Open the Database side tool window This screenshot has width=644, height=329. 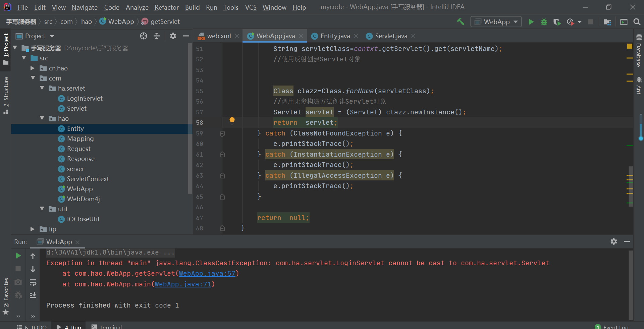[x=639, y=50]
